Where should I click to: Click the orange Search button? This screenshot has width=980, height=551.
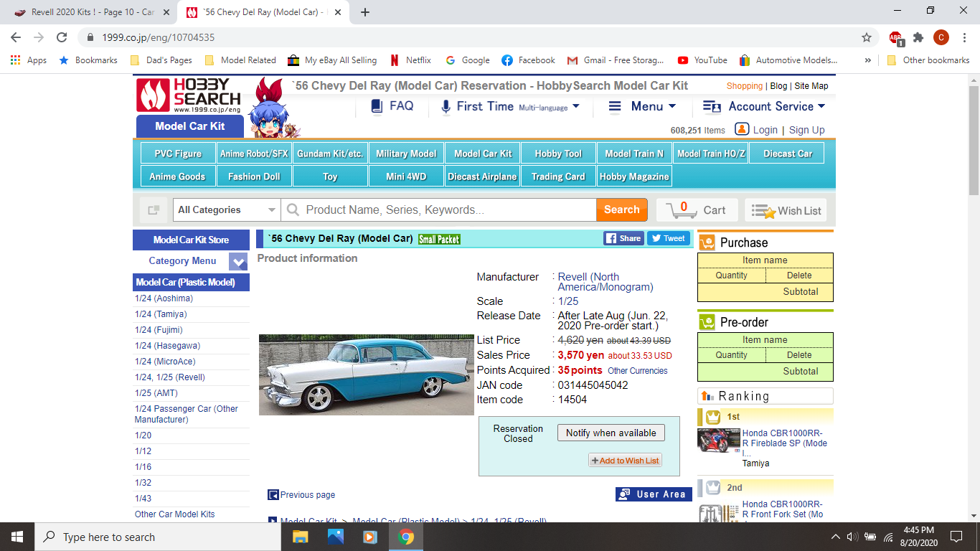click(621, 210)
